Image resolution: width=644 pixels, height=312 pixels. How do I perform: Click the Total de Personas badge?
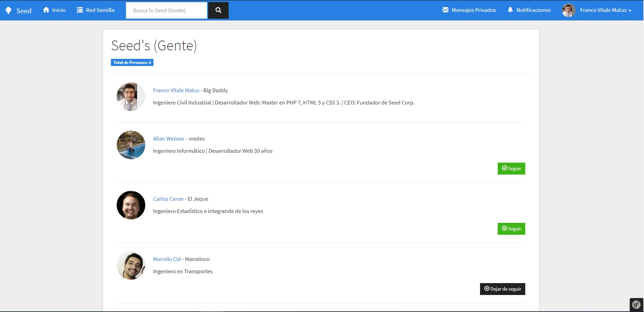coord(132,62)
